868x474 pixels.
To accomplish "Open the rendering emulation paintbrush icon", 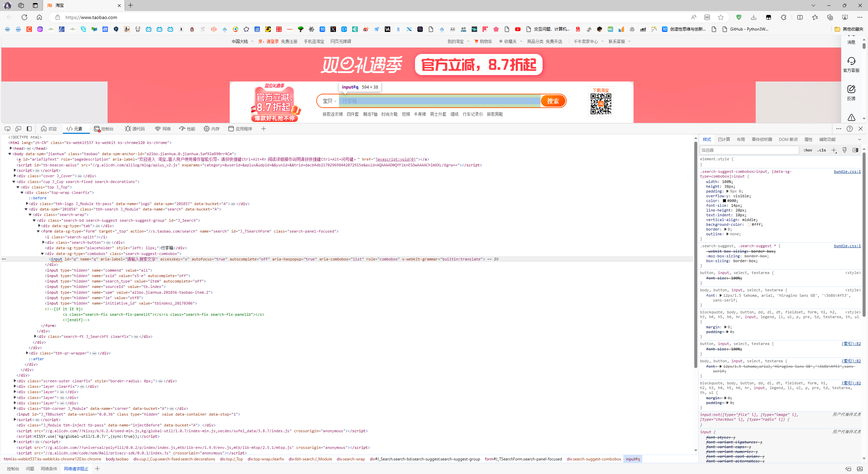I will (x=845, y=150).
